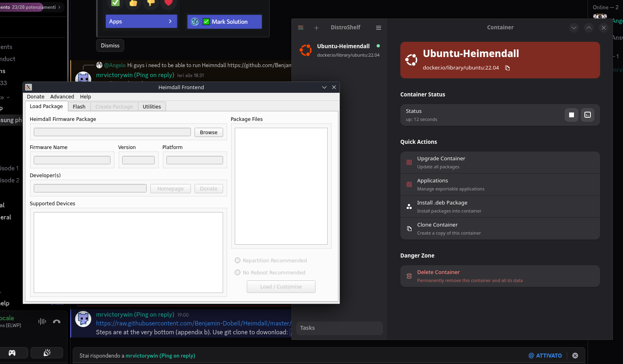This screenshot has width=623, height=364.
Task: Click the Dismiss button in Discord
Action: [x=110, y=45]
